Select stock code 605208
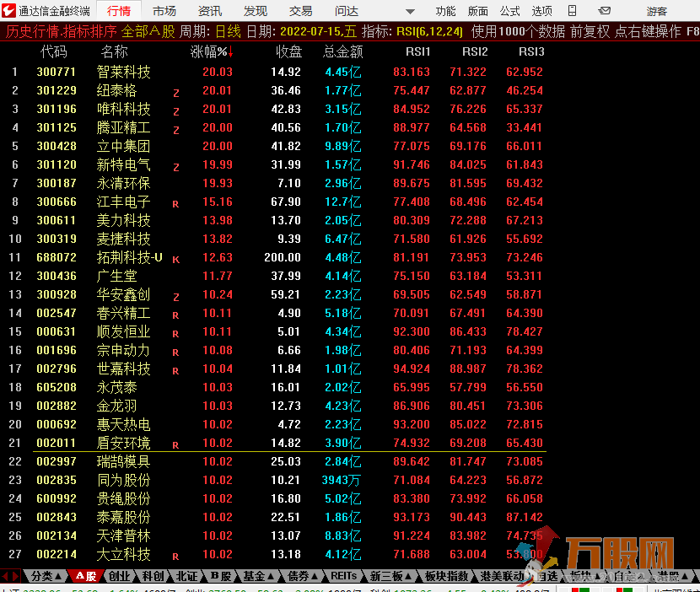 [57, 387]
